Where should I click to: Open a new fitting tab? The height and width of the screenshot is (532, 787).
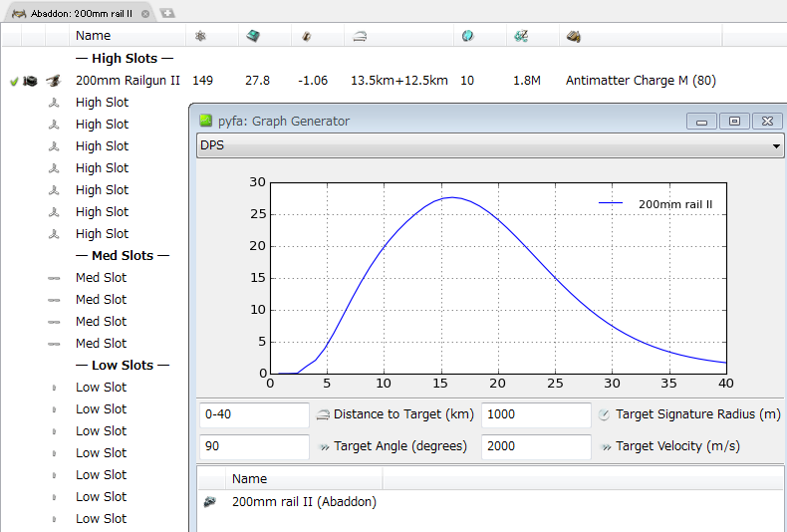[x=167, y=13]
